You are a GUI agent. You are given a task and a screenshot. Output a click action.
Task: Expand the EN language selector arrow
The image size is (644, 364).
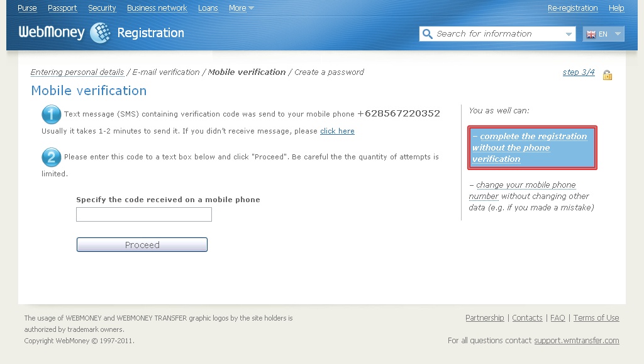618,34
